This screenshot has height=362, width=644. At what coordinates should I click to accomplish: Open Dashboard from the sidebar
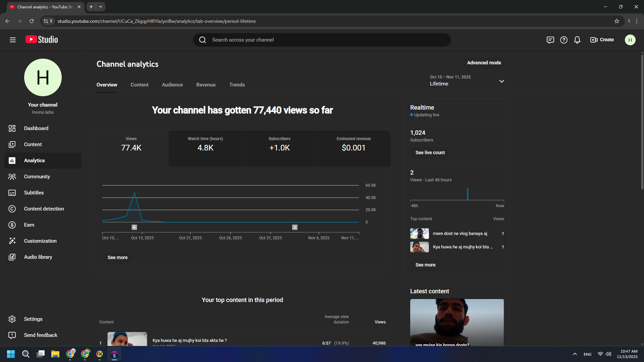pyautogui.click(x=36, y=128)
